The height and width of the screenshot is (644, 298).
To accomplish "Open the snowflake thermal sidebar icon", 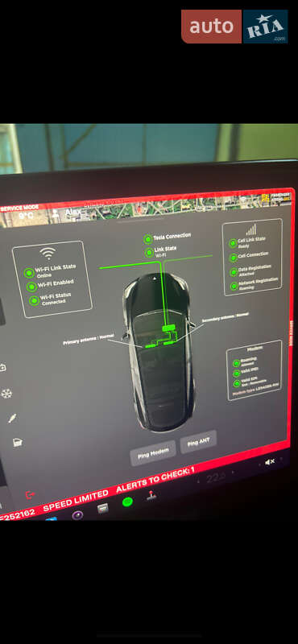I will coord(6,394).
